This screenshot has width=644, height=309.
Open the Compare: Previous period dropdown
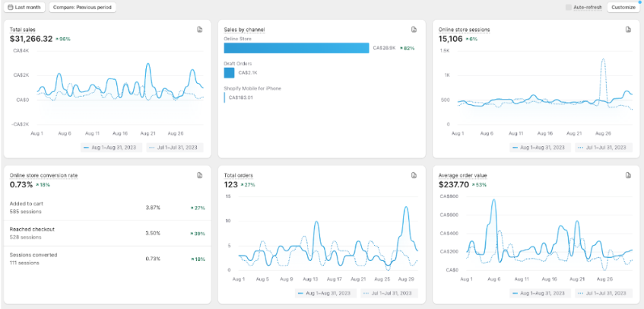[x=82, y=8]
